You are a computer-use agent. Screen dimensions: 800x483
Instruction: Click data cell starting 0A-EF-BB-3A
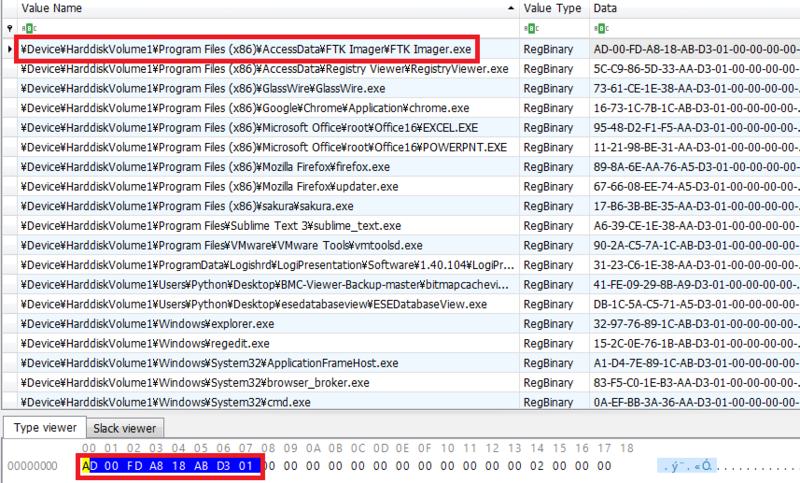[x=695, y=401]
